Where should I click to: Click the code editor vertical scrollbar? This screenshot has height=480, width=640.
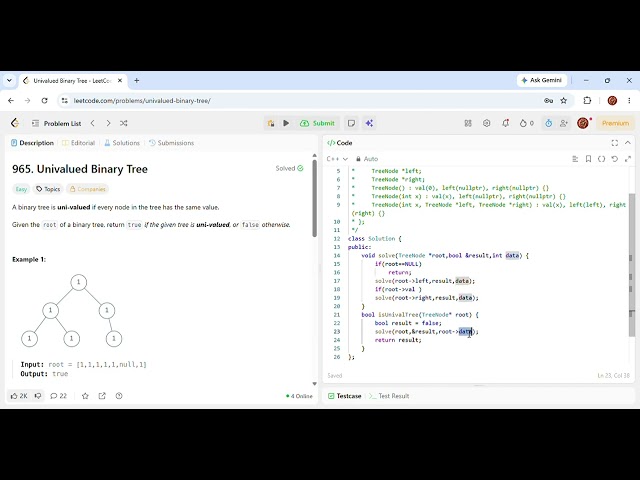coord(632,265)
